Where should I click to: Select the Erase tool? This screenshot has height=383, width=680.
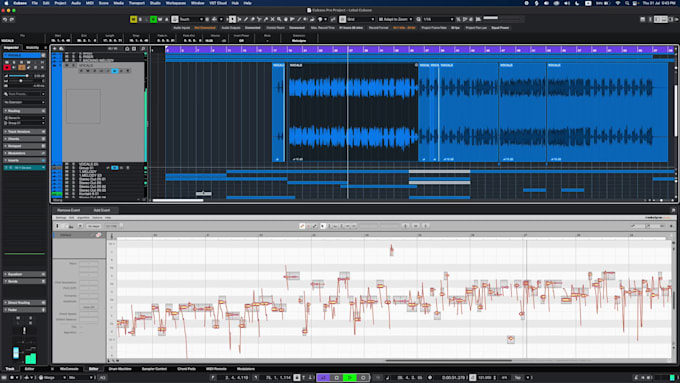[252, 20]
